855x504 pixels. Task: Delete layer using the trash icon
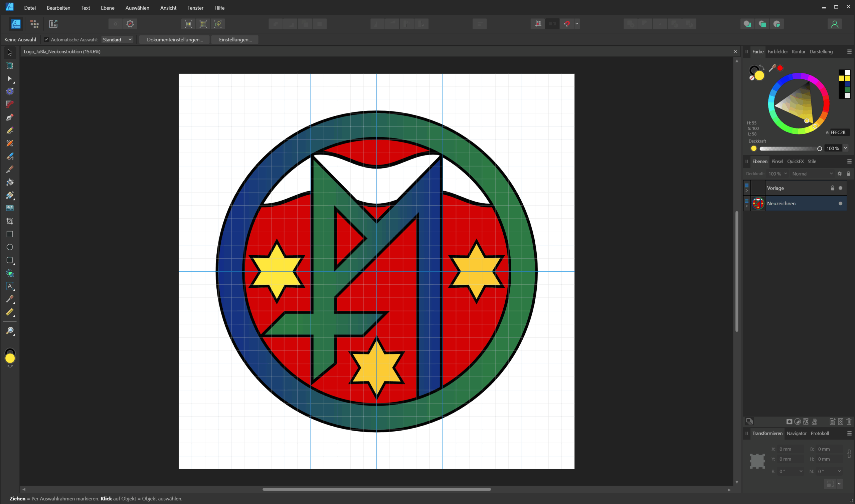coord(849,422)
